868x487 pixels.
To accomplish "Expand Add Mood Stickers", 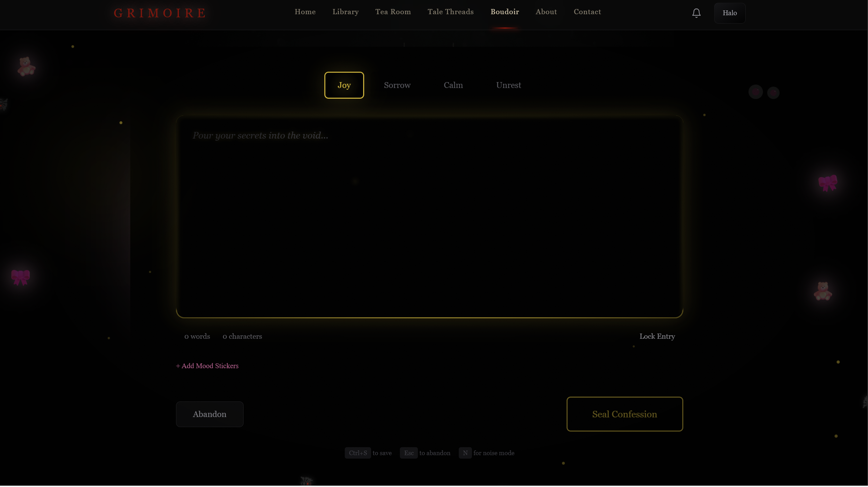I will [207, 366].
